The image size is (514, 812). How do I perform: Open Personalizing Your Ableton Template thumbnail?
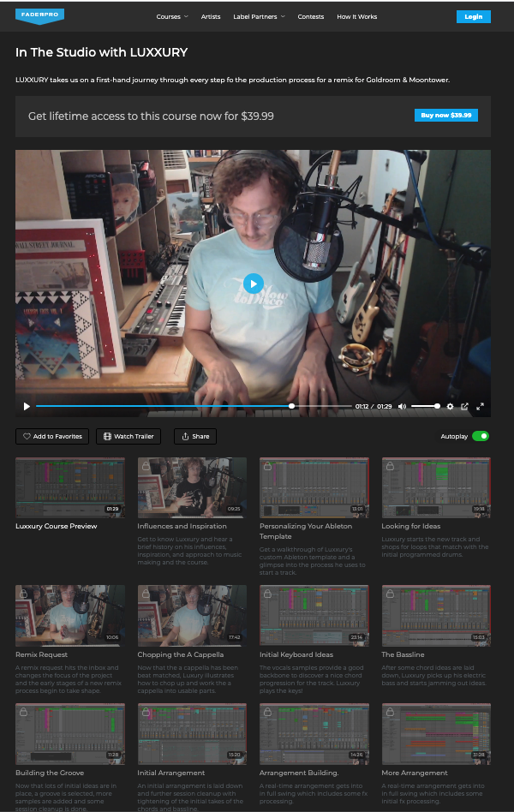pyautogui.click(x=314, y=487)
